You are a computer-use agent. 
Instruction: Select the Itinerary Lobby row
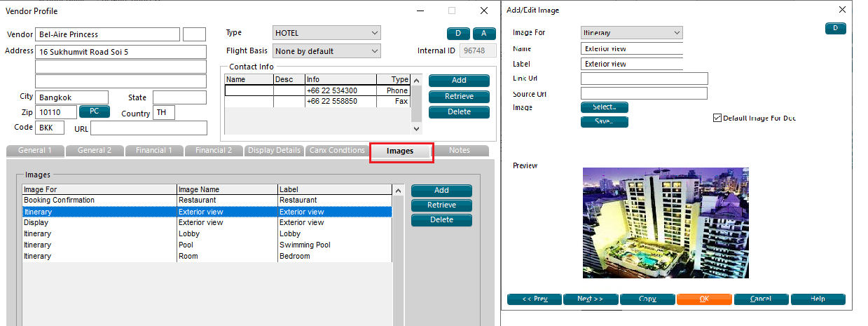pyautogui.click(x=207, y=234)
